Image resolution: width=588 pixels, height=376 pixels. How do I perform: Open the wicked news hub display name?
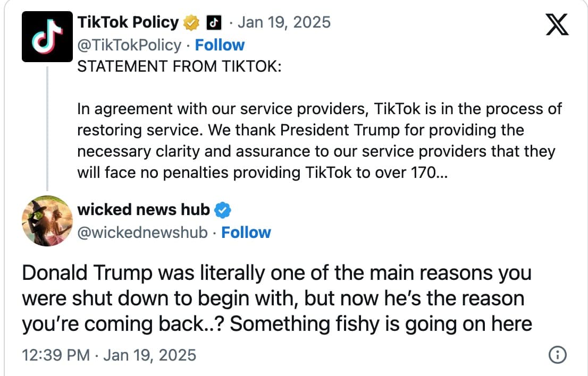coord(144,210)
